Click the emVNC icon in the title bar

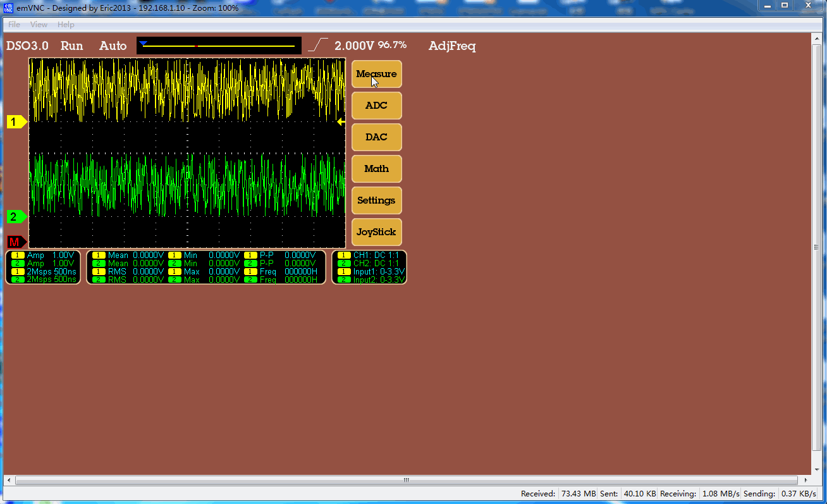click(8, 8)
